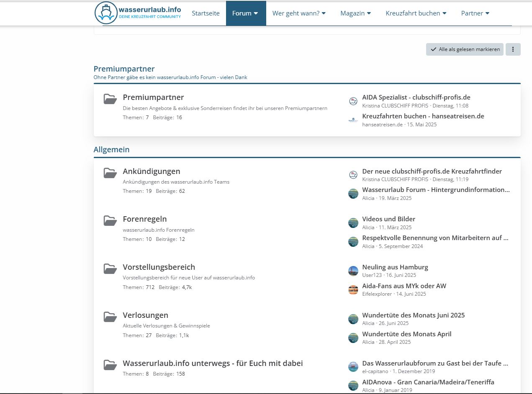The height and width of the screenshot is (394, 532).
Task: Click the Premiumpartner folder icon
Action: 110,99
